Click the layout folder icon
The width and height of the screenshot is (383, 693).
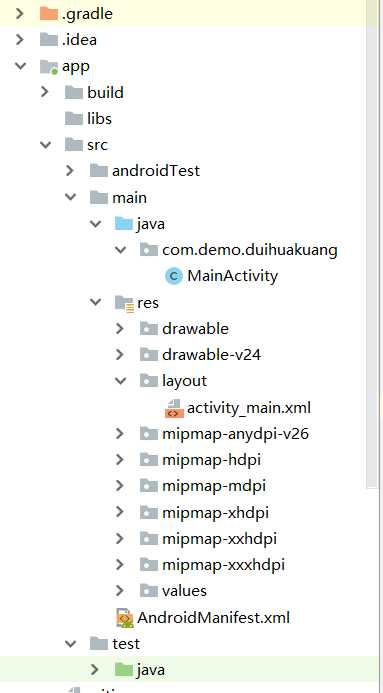[x=149, y=381]
